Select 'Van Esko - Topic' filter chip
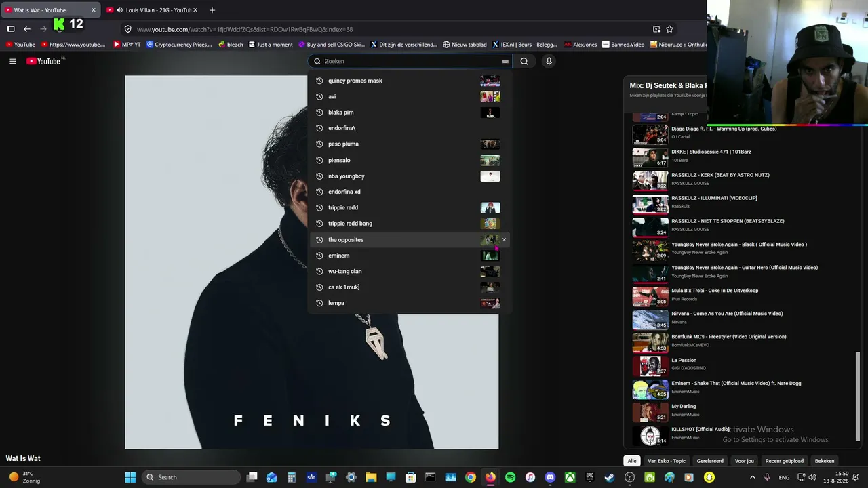Image resolution: width=868 pixels, height=488 pixels. click(x=667, y=461)
